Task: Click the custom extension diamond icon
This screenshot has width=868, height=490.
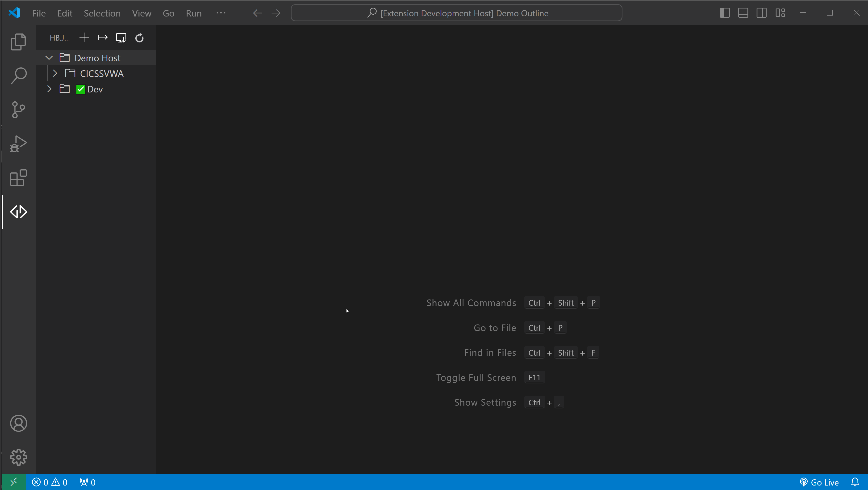Action: coord(18,212)
